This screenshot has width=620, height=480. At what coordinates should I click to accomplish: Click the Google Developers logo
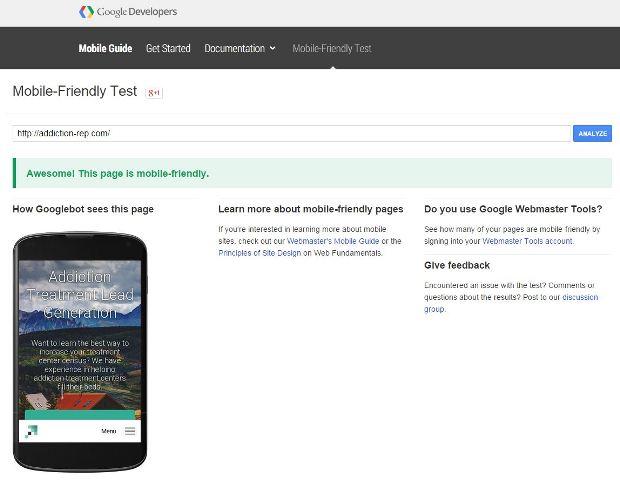128,12
